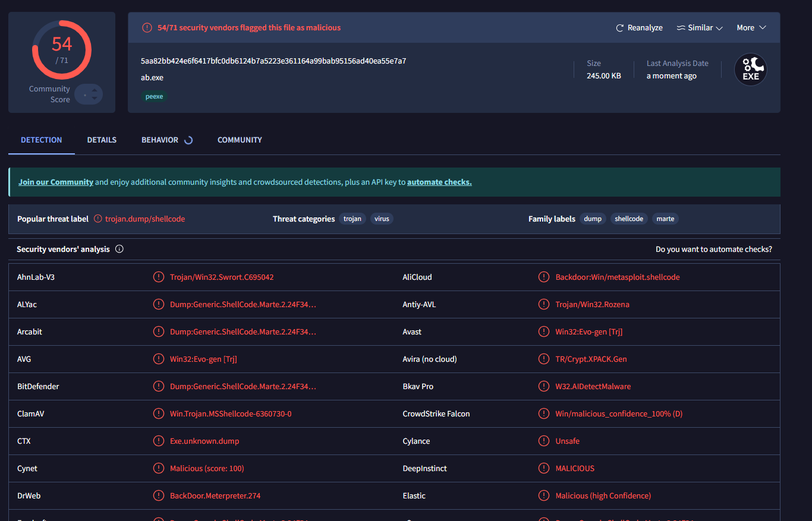Upvote the community score with up arrow
This screenshot has height=521, width=812.
point(94,90)
